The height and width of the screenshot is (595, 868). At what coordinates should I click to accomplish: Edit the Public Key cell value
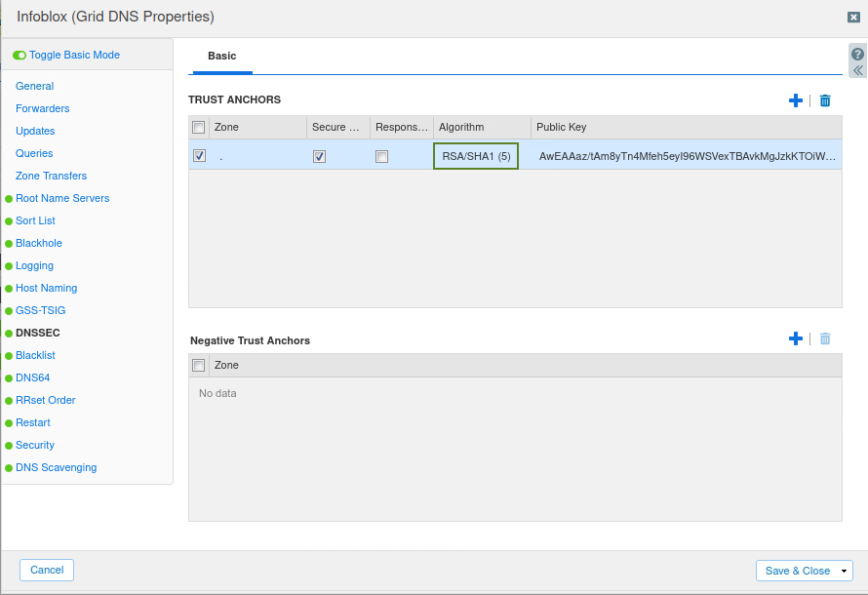point(687,156)
